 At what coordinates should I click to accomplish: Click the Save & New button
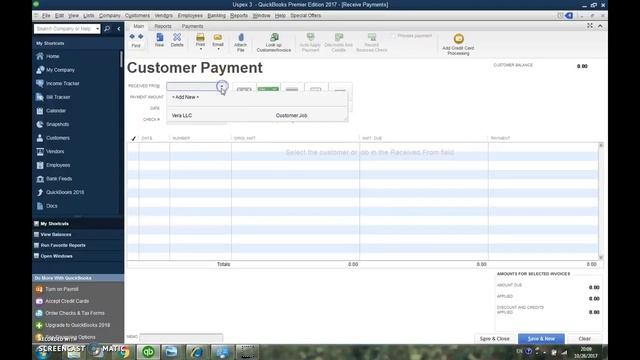click(x=541, y=339)
